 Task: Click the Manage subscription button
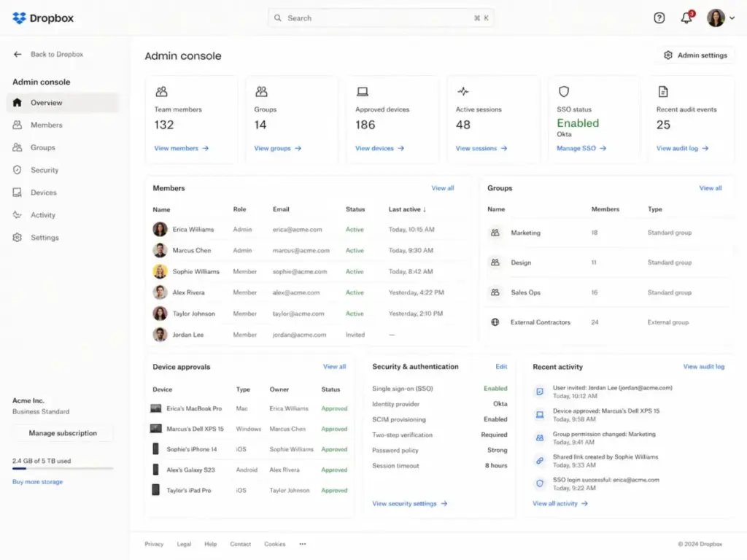[63, 433]
